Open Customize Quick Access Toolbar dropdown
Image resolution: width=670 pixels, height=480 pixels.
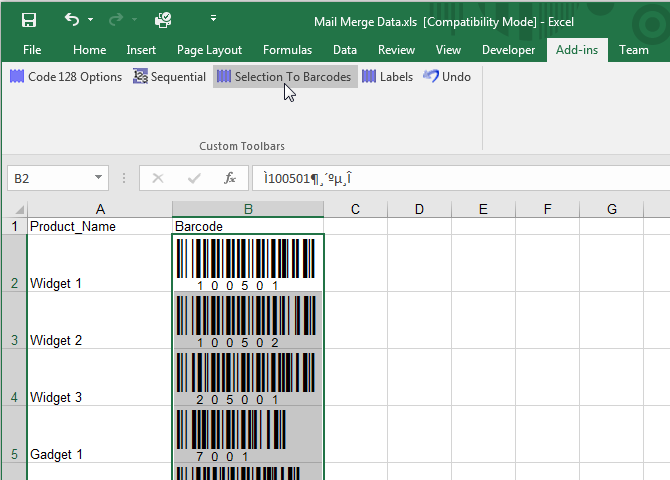213,18
